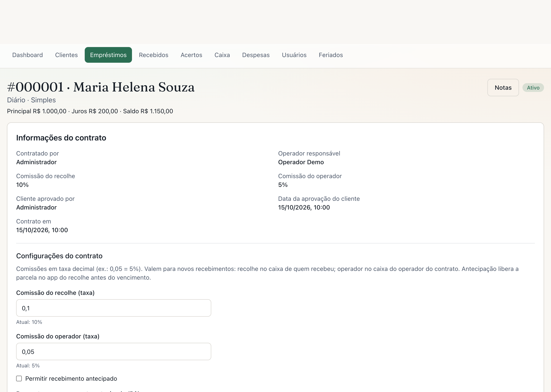Screen dimensions: 551x392
Task: Click the loan title #000001 Maria Helena Souza
Action: tap(101, 87)
